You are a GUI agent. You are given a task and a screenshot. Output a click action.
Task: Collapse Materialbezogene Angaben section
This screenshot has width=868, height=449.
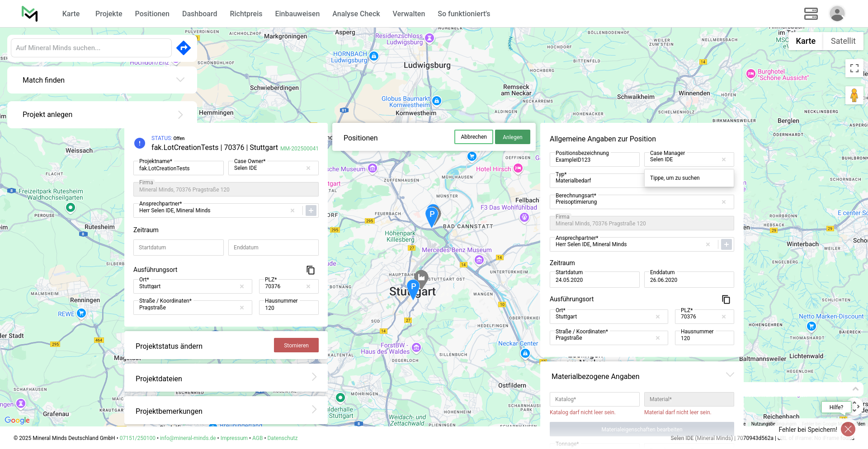tap(730, 375)
